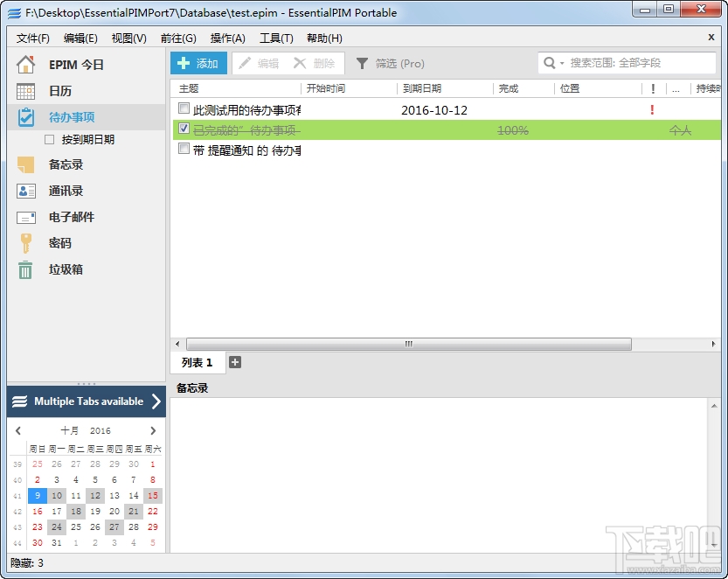728x579 pixels.
Task: Open the 密码 passwords section
Action: pyautogui.click(x=54, y=243)
